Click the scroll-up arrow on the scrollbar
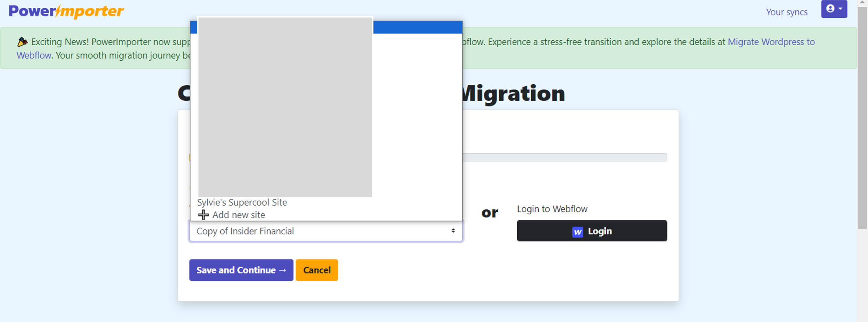Viewport: 868px width, 322px height. (x=862, y=3)
